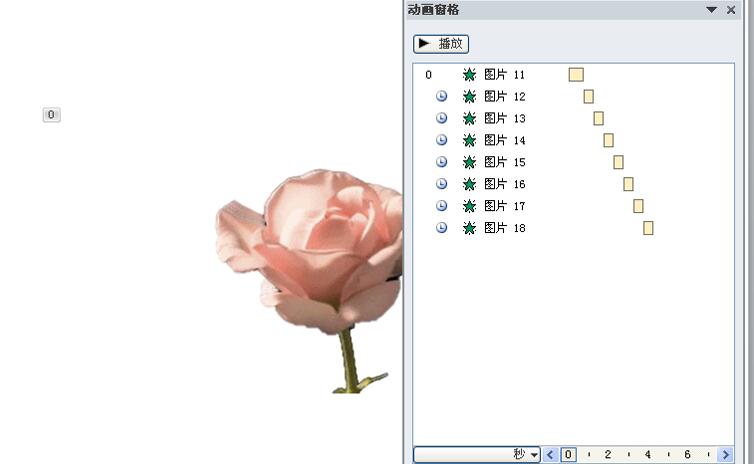Click the clock timing icon of 图片 13
This screenshot has width=754, height=464.
pyautogui.click(x=441, y=118)
